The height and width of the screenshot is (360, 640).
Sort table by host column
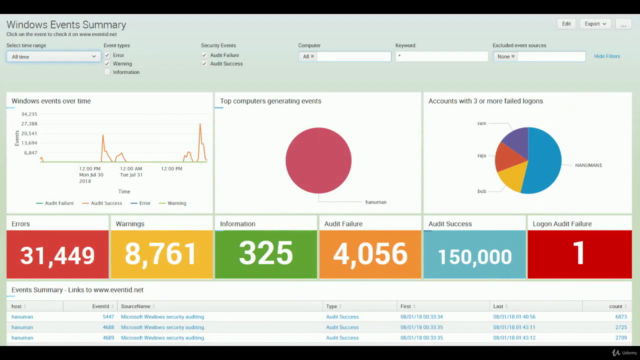(x=19, y=306)
